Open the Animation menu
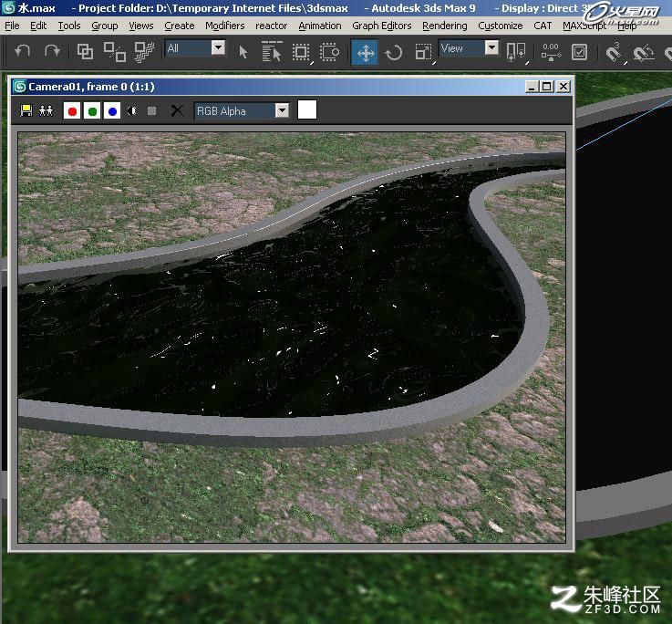This screenshot has width=672, height=624. (320, 26)
